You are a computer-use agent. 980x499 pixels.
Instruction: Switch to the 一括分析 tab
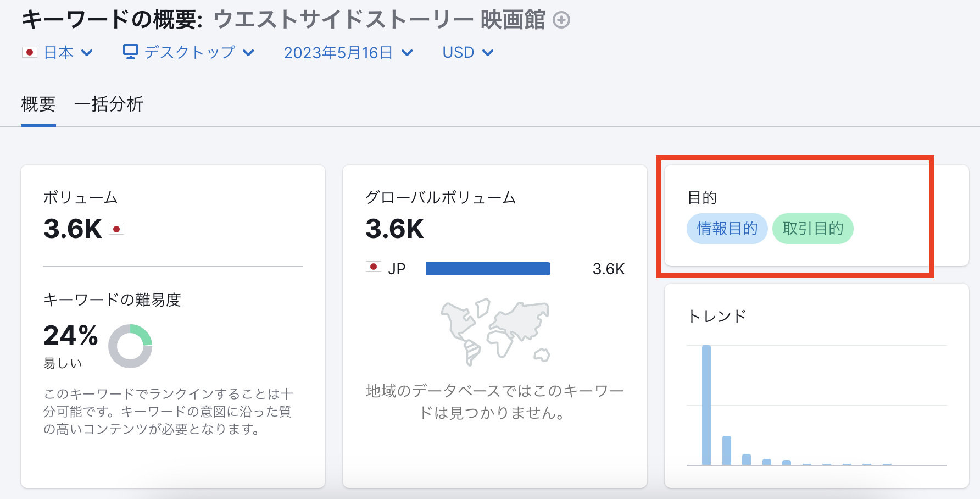pos(109,104)
